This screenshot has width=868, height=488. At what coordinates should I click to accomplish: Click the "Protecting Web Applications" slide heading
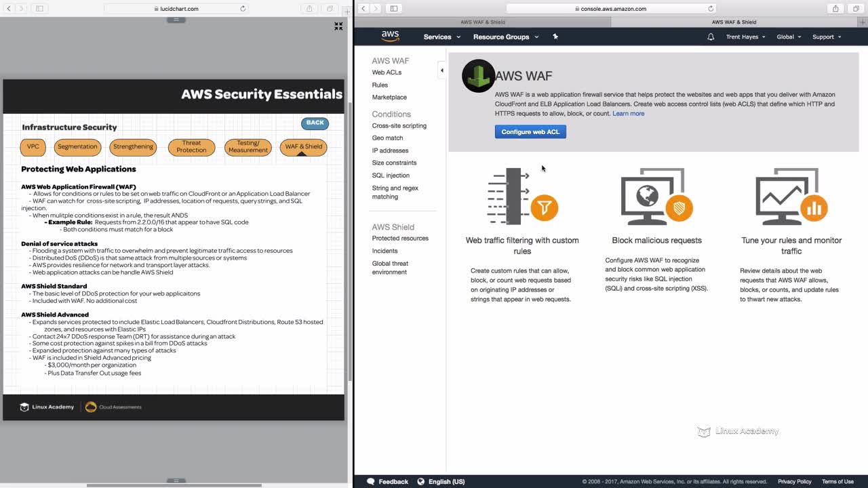coord(79,169)
